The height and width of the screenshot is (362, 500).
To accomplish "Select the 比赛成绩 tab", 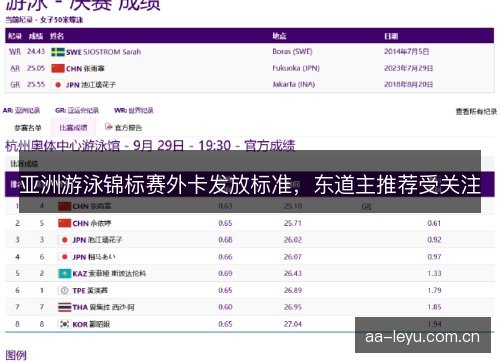I will click(73, 128).
